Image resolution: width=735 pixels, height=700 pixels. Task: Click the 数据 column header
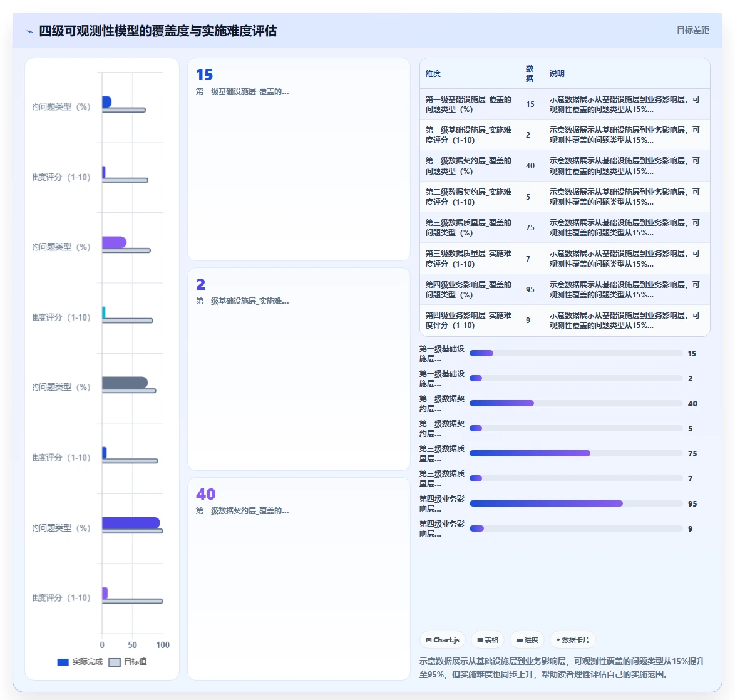click(530, 74)
